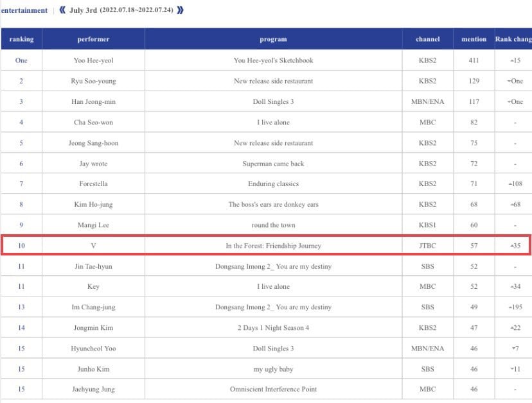Image resolution: width=532 pixels, height=403 pixels.
Task: Click the mention column header
Action: point(474,39)
